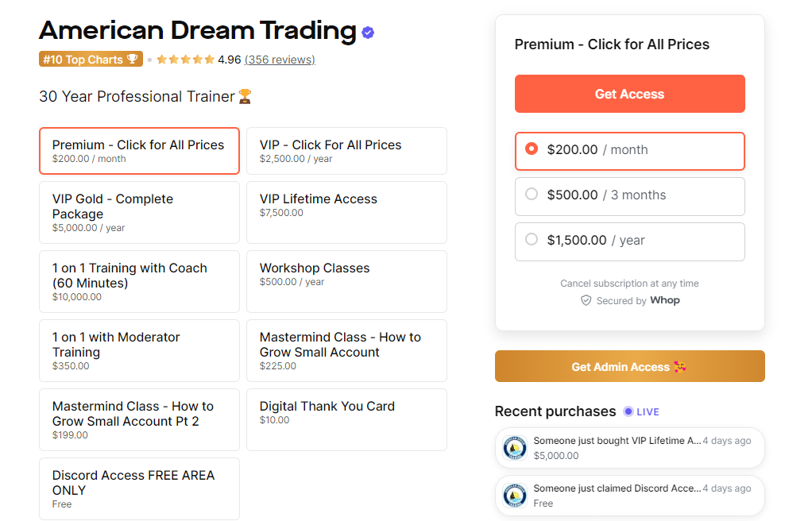Select the $200.00 per month radio option
Viewport: 812px width, 521px height.
(x=629, y=151)
